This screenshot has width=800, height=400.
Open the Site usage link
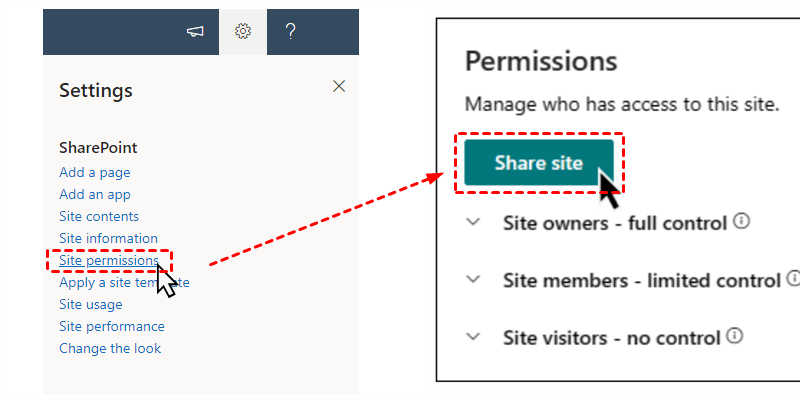point(91,304)
